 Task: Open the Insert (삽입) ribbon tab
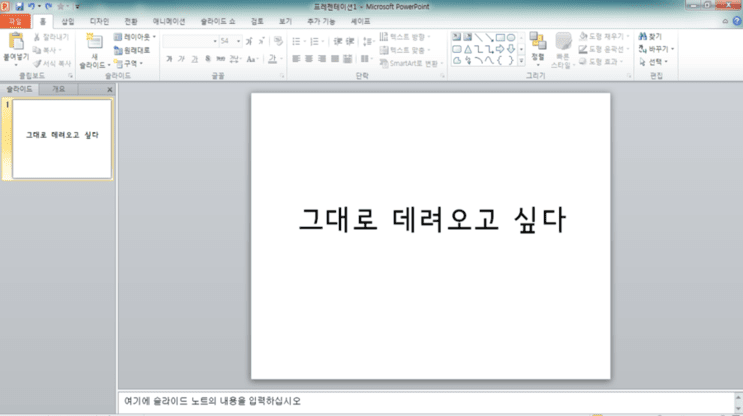(x=68, y=21)
